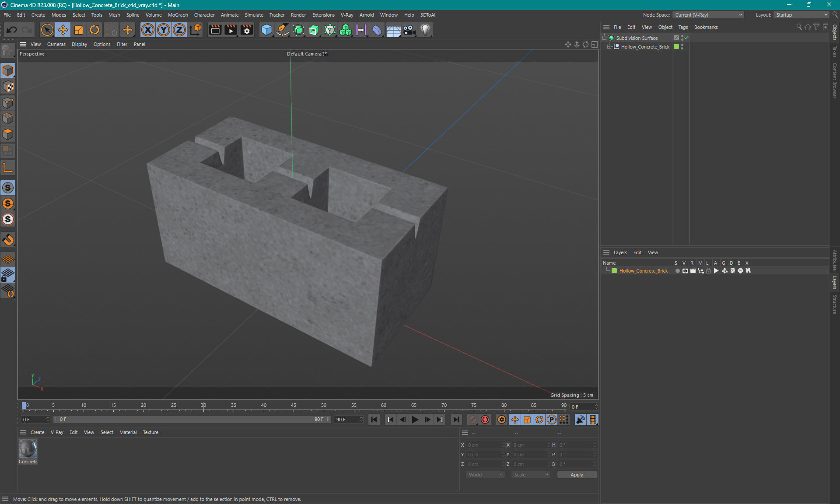This screenshot has height=504, width=840.
Task: Open the World coordinate dropdown
Action: click(x=485, y=475)
